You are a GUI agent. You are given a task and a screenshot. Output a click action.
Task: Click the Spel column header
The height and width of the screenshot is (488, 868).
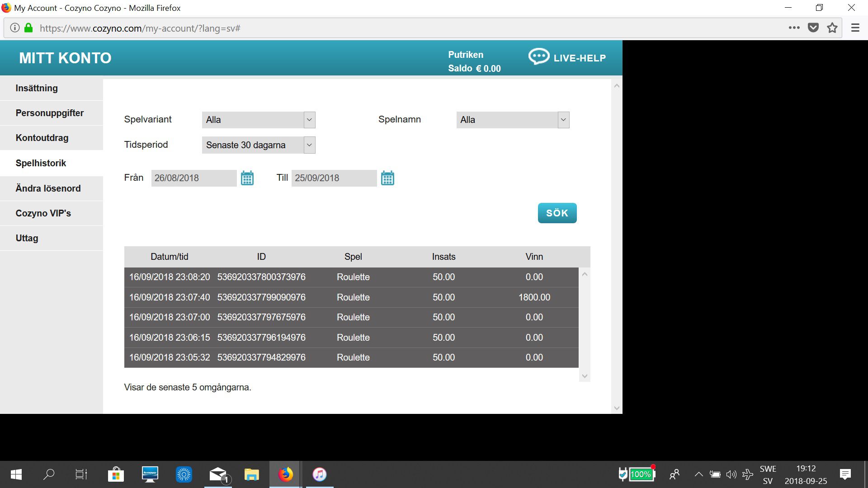[x=353, y=257]
